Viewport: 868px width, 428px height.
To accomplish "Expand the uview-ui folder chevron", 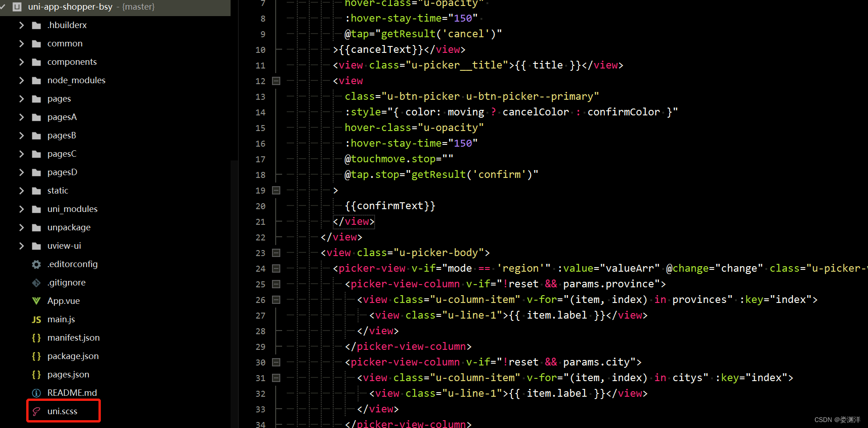I will point(21,246).
